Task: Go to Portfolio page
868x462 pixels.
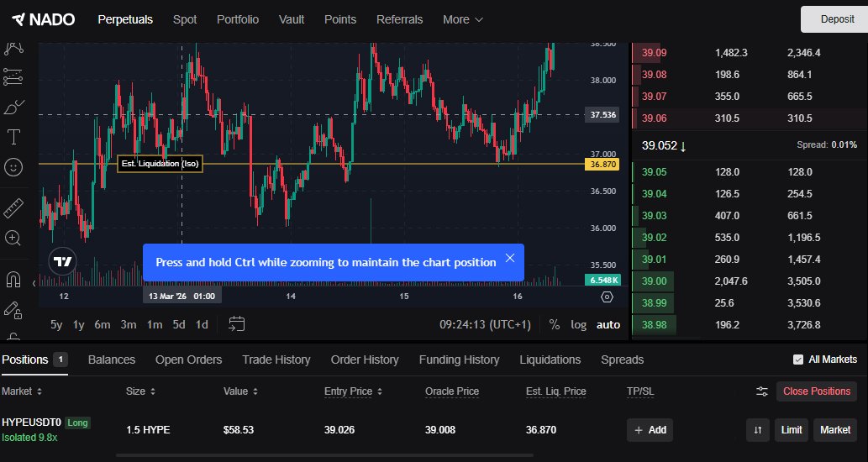Action: coord(238,19)
